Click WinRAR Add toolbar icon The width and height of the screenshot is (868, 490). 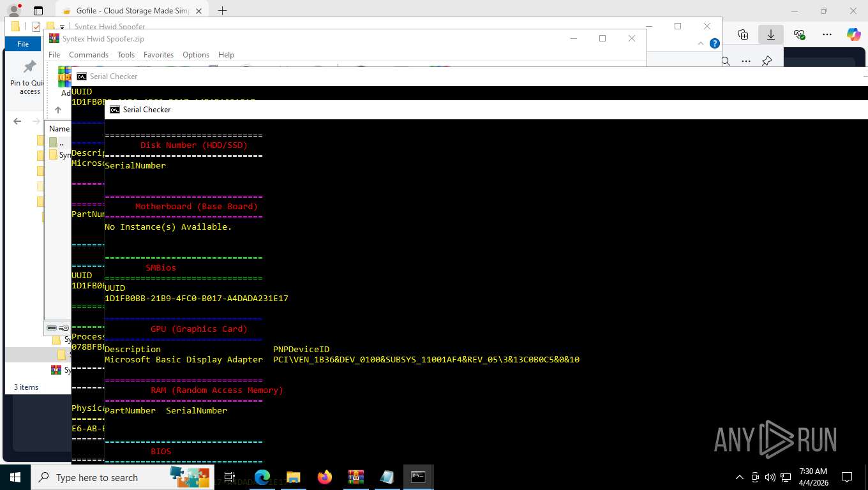click(x=64, y=82)
